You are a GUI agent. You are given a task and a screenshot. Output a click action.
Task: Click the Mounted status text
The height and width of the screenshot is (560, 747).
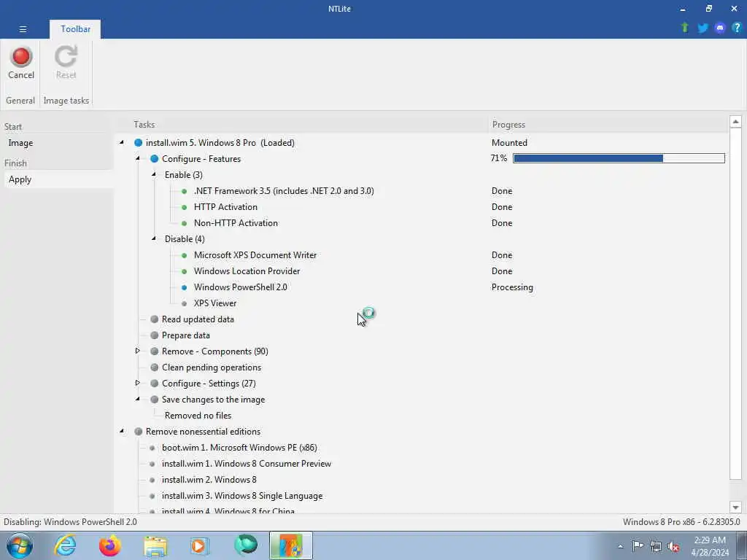pos(509,143)
